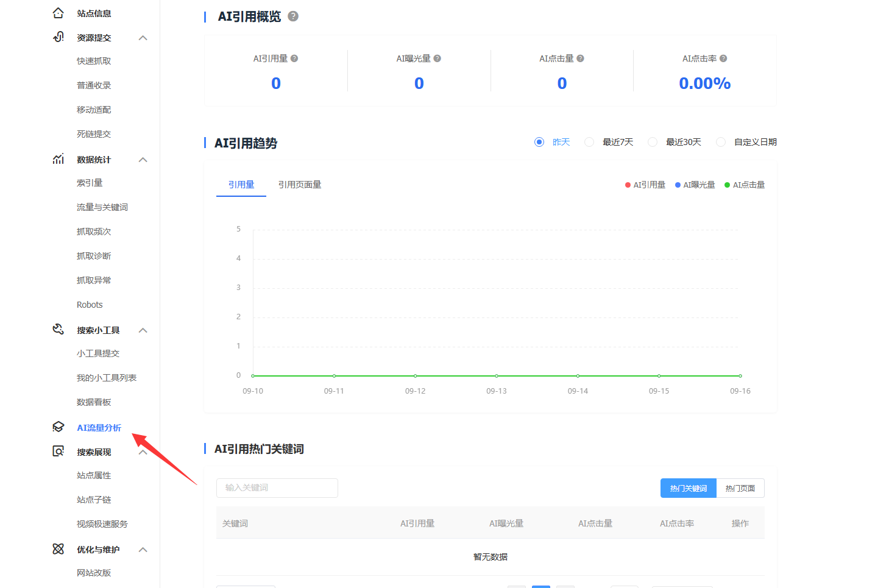
Task: Click the 搜索小工具 wrench icon
Action: (x=58, y=330)
